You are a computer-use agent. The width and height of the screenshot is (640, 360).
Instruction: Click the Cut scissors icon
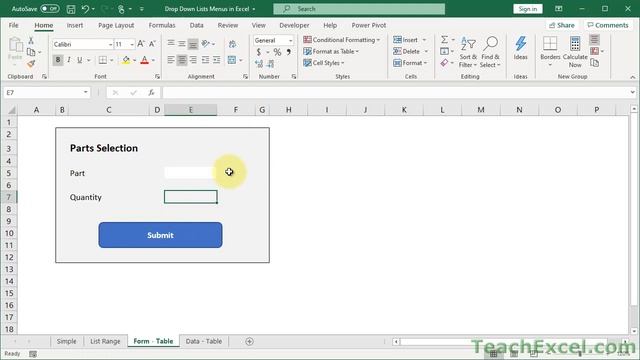click(31, 41)
